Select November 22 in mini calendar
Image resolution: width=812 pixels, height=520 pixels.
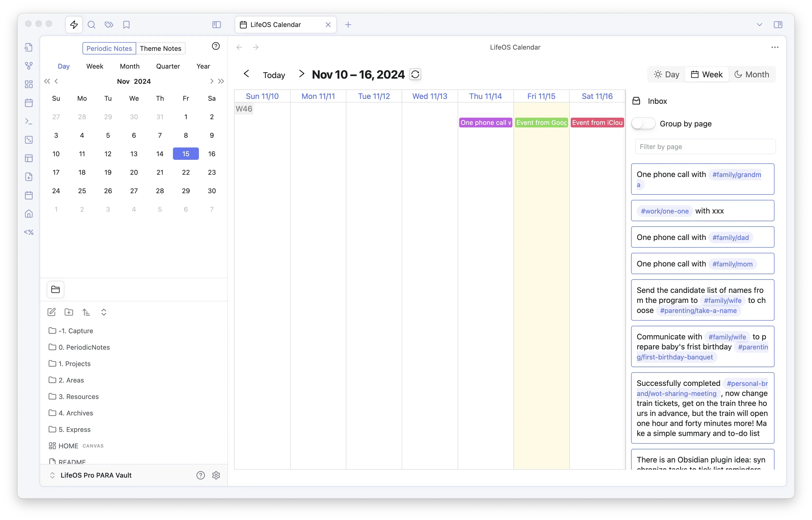tap(186, 172)
